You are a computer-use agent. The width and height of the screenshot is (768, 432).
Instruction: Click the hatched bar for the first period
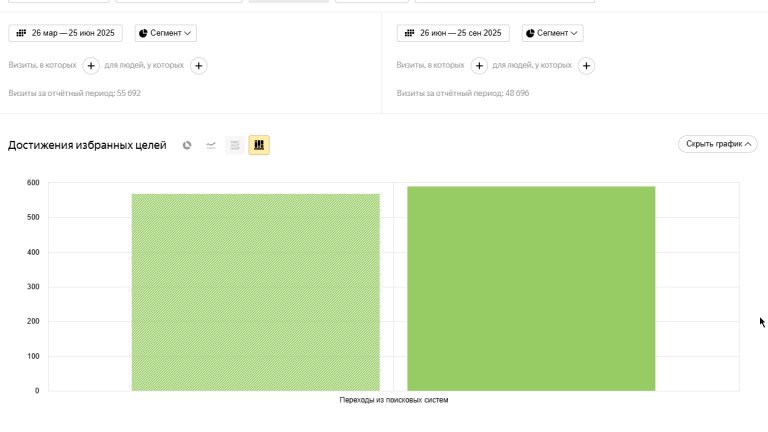tap(256, 292)
